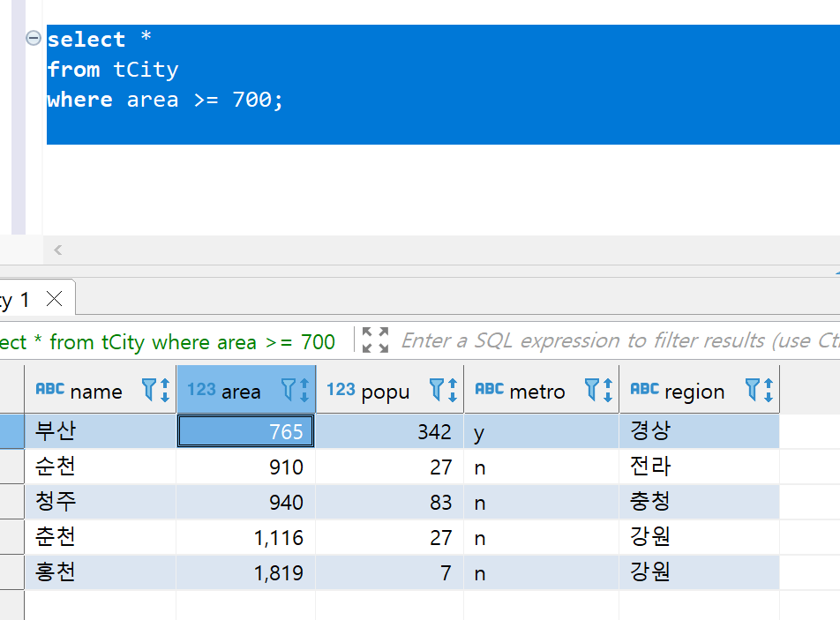Image resolution: width=840 pixels, height=620 pixels.
Task: Select the popu cell 342
Action: pyautogui.click(x=389, y=431)
